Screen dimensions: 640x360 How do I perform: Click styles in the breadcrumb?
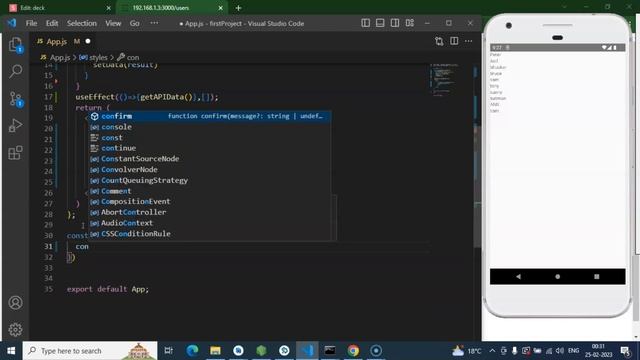point(98,58)
